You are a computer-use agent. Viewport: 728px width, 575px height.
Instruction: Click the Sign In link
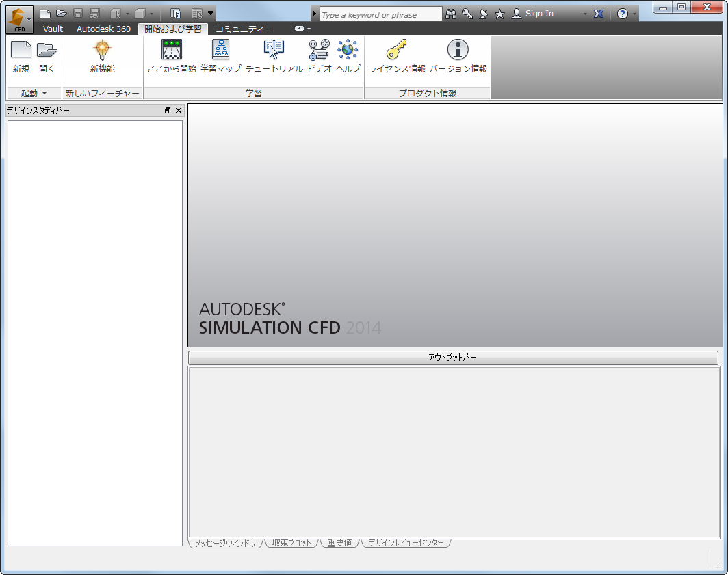[539, 14]
